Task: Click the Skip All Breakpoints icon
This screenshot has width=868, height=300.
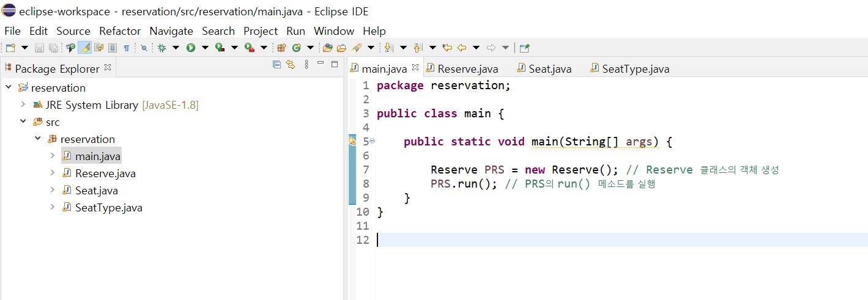Action: [144, 48]
